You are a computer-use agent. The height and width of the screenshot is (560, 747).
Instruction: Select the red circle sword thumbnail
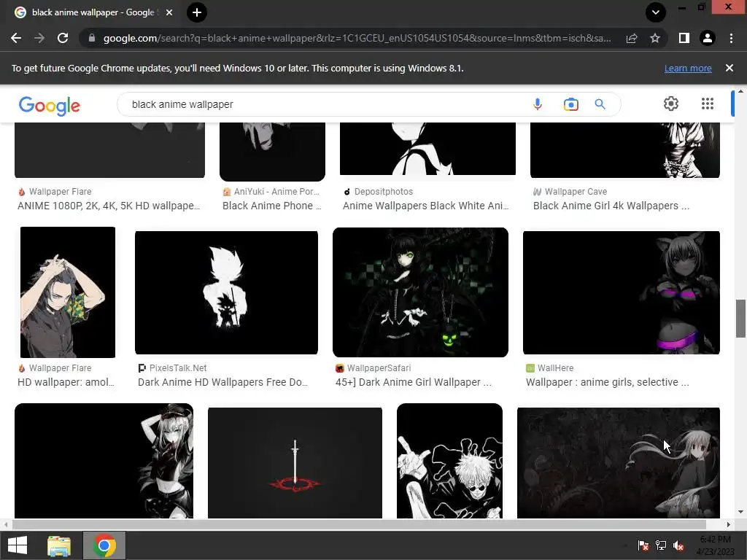[x=295, y=462]
